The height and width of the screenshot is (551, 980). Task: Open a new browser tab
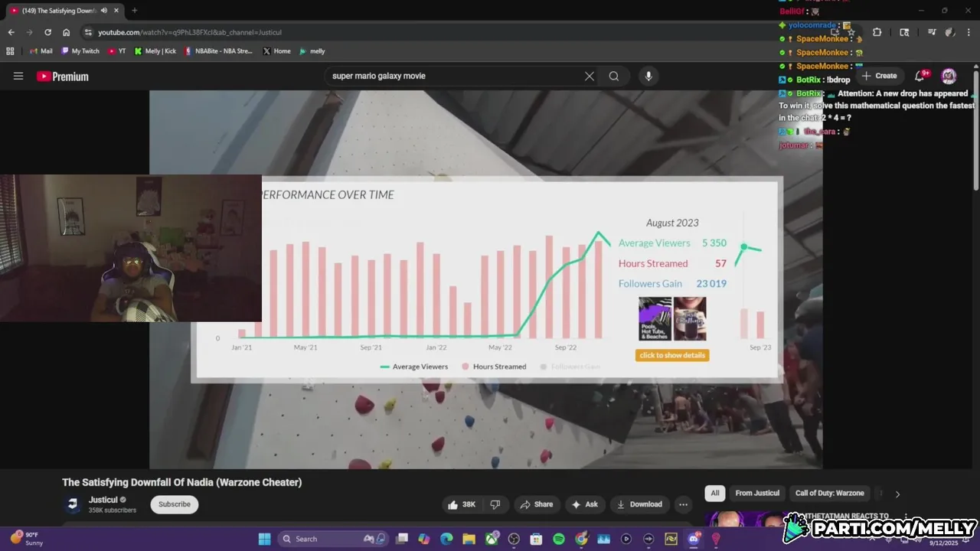(135, 11)
